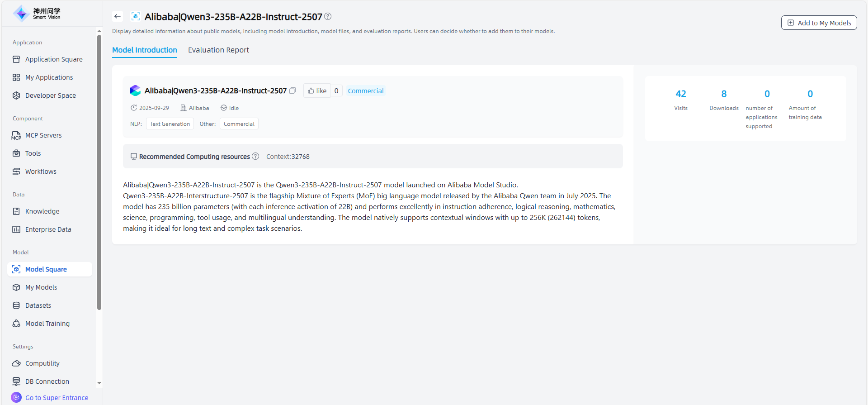Open the Knowledge section
868x405 pixels.
pyautogui.click(x=42, y=211)
